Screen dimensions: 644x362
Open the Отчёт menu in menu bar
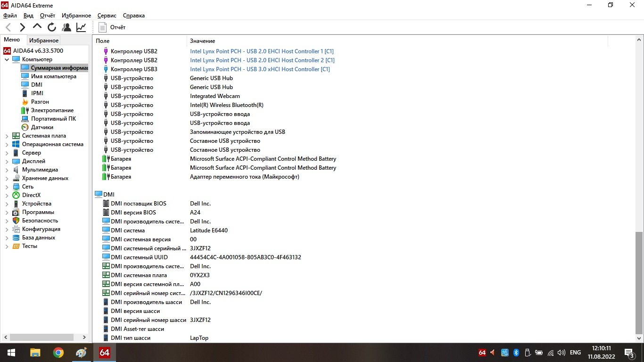48,16
